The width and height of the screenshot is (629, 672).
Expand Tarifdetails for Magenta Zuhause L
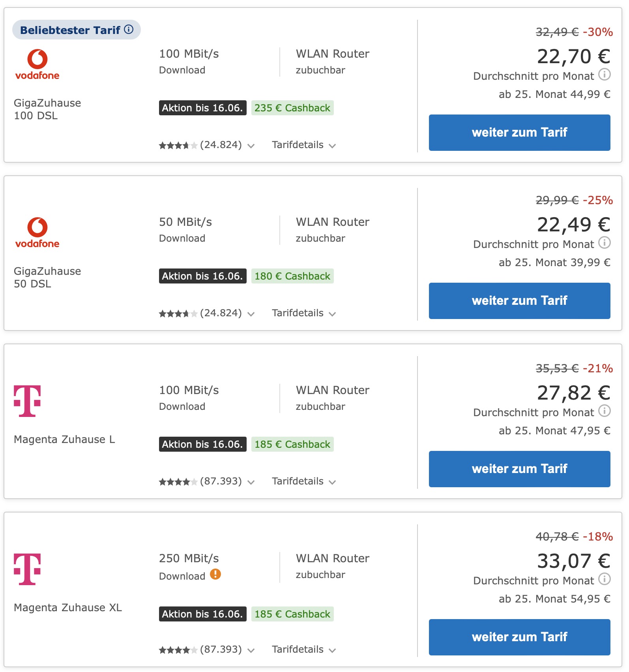(304, 481)
